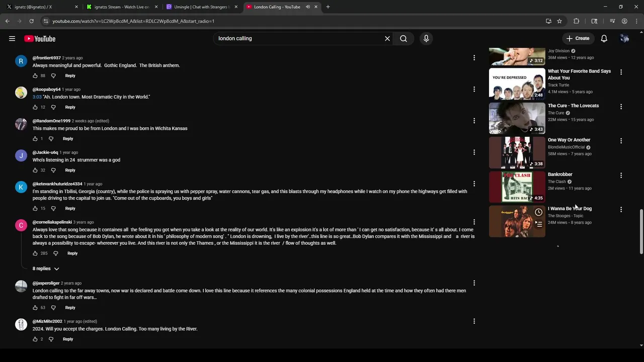The image size is (644, 362).
Task: Open options for Bankrobber video
Action: pyautogui.click(x=621, y=175)
